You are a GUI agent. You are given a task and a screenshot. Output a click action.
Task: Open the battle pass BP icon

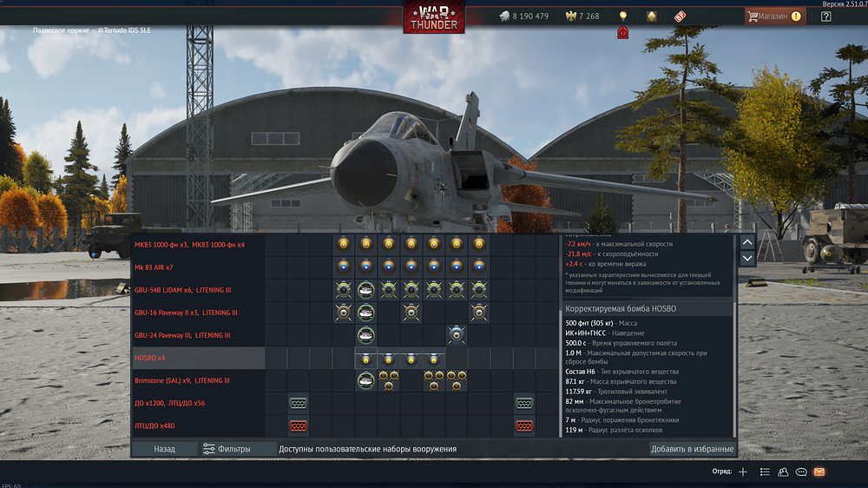coord(680,16)
